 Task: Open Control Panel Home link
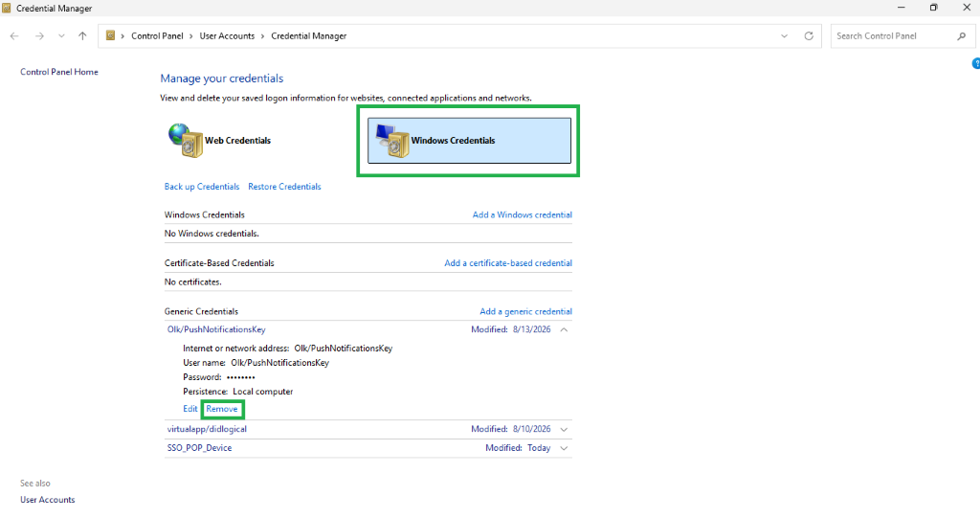tap(58, 72)
